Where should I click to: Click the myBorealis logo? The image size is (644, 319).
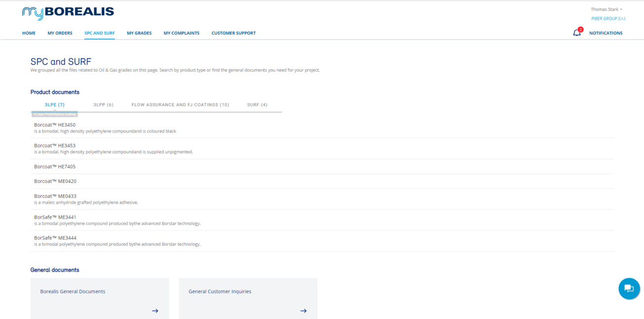(x=68, y=12)
